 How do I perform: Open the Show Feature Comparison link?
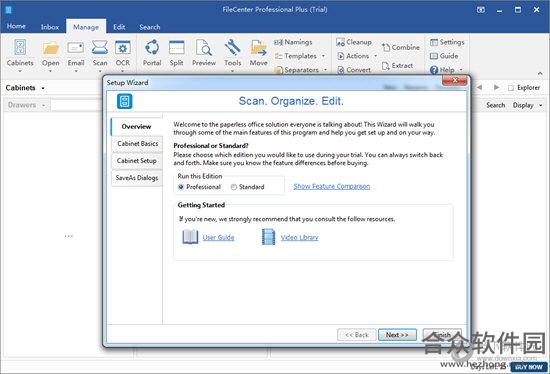coord(332,187)
